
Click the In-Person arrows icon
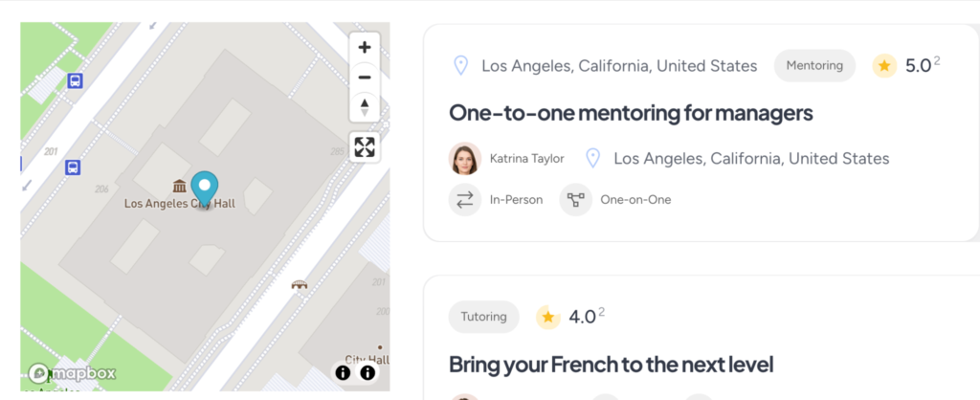click(x=464, y=200)
